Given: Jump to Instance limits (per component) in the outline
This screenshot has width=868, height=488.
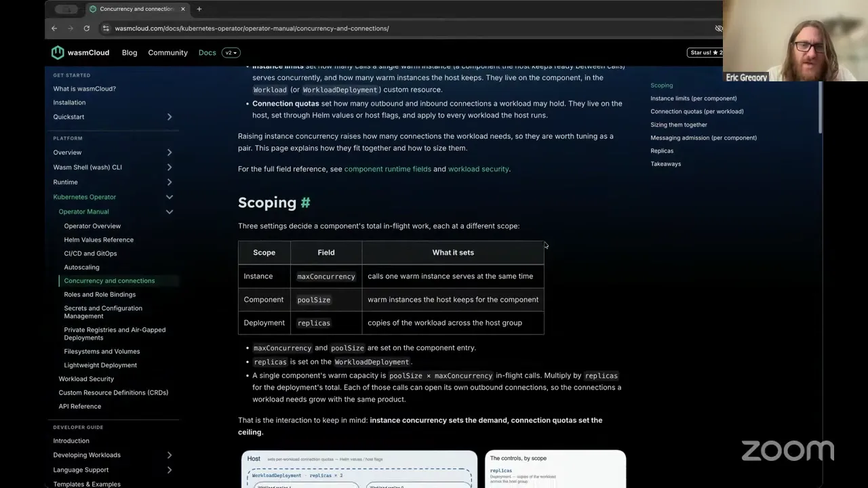Looking at the screenshot, I should tap(694, 98).
